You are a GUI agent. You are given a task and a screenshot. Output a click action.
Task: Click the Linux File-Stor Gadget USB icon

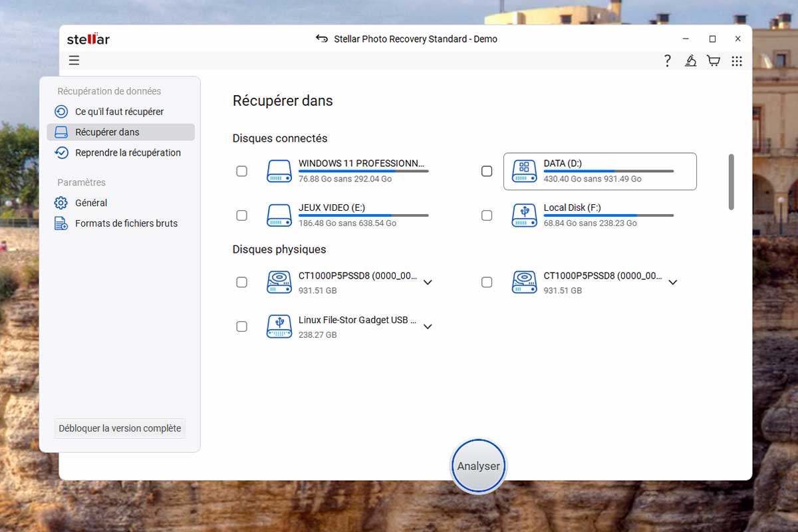tap(279, 327)
